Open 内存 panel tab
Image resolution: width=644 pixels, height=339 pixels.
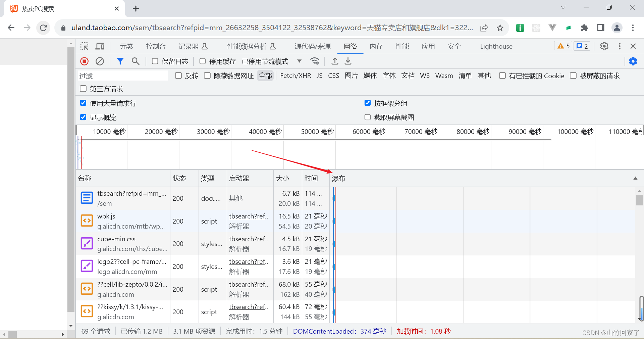376,46
